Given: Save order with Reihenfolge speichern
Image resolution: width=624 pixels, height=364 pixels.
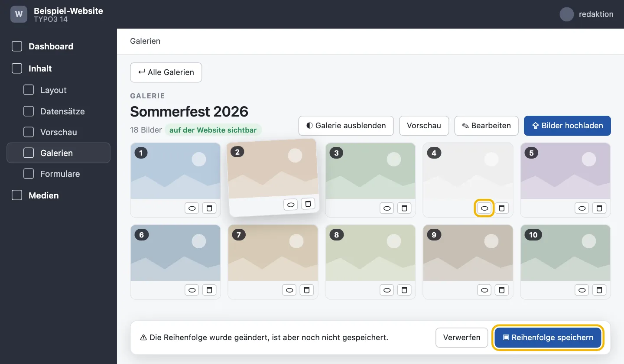Looking at the screenshot, I should click(x=548, y=338).
